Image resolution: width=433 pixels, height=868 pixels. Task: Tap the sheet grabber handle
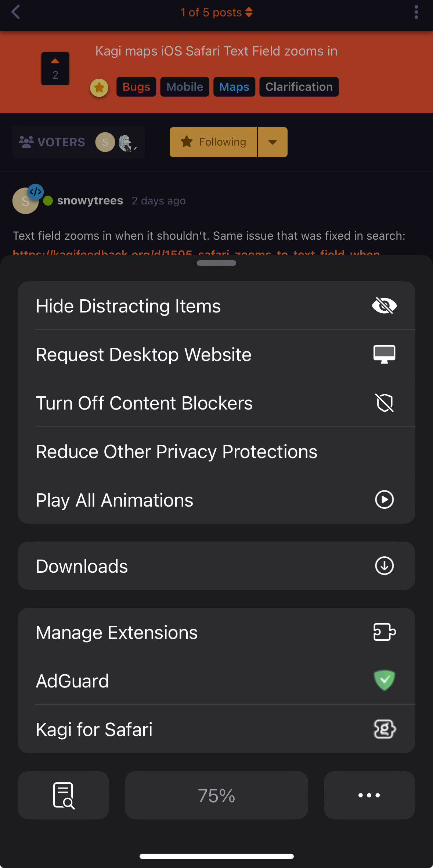[216, 263]
